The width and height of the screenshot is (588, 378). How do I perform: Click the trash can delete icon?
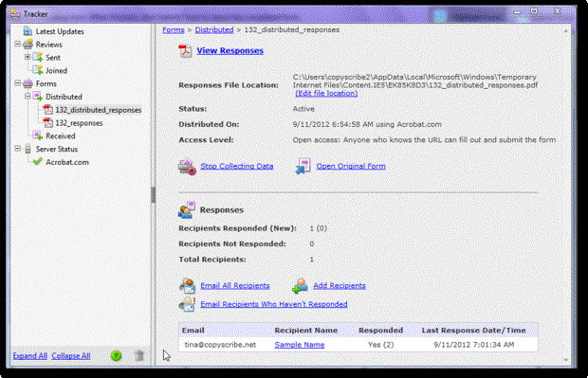click(x=139, y=355)
